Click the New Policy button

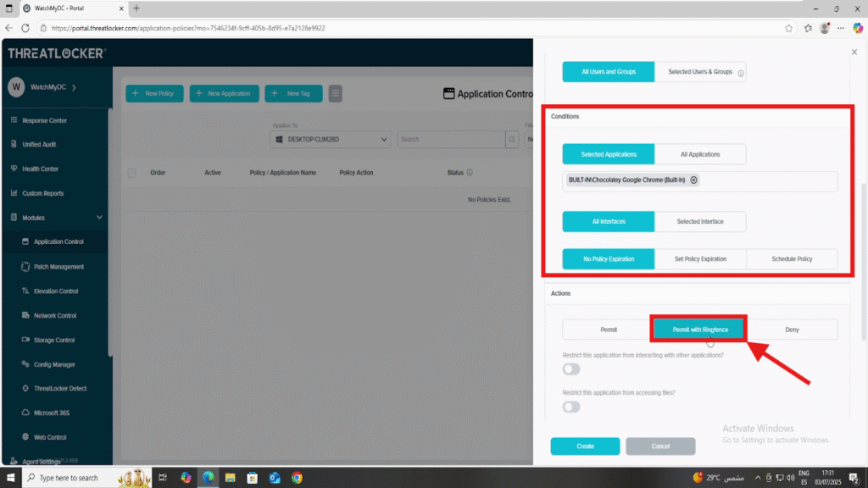pos(154,93)
